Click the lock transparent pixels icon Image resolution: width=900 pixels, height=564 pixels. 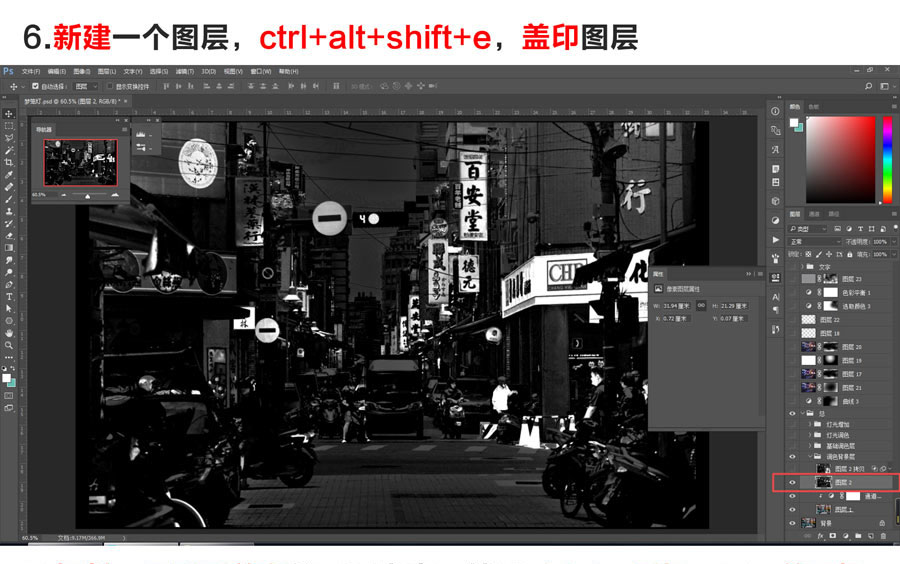pos(808,254)
